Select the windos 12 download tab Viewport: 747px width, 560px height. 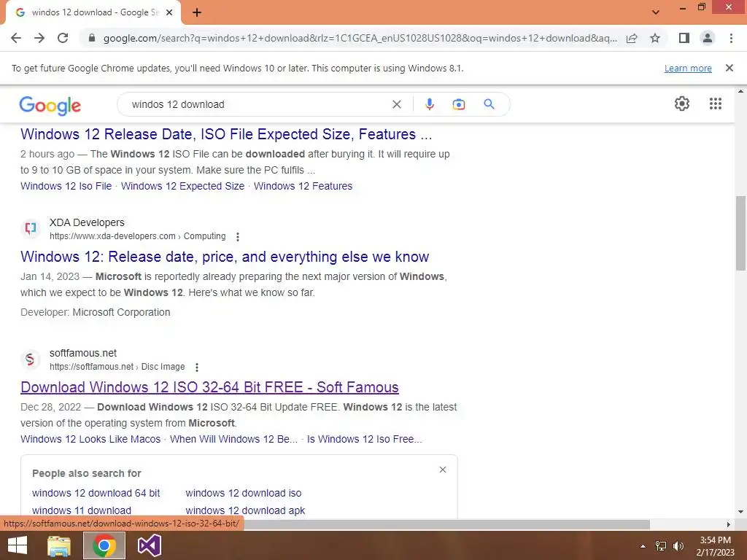[93, 12]
